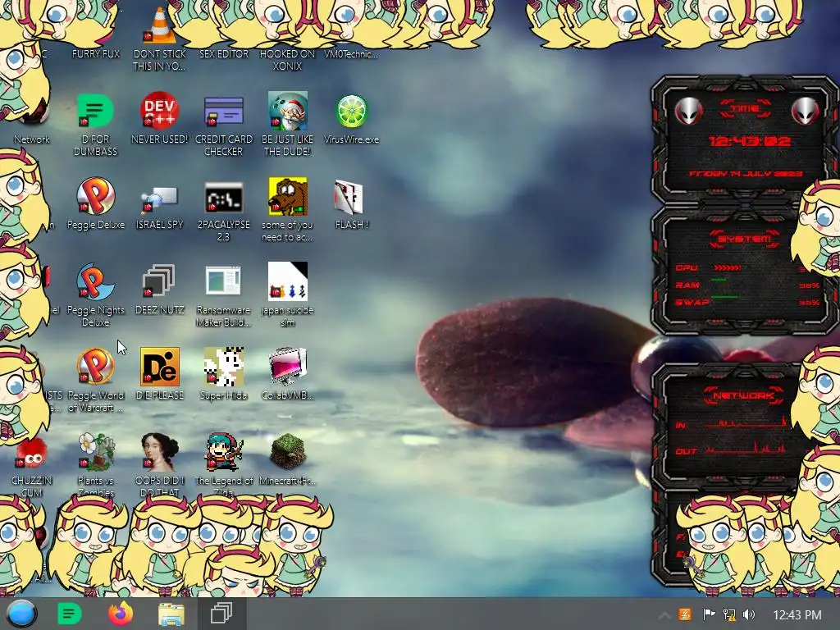This screenshot has height=630, width=840.
Task: Click the CPU meter bar
Action: tap(728, 267)
